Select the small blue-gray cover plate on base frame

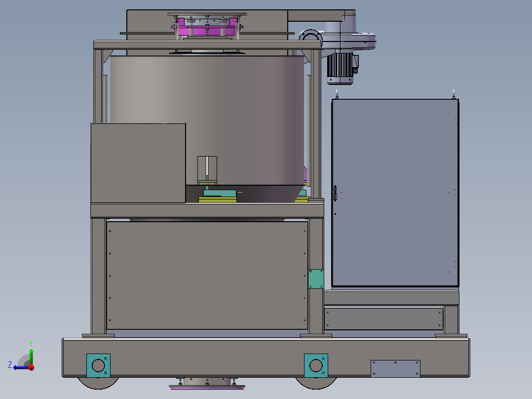click(x=395, y=368)
